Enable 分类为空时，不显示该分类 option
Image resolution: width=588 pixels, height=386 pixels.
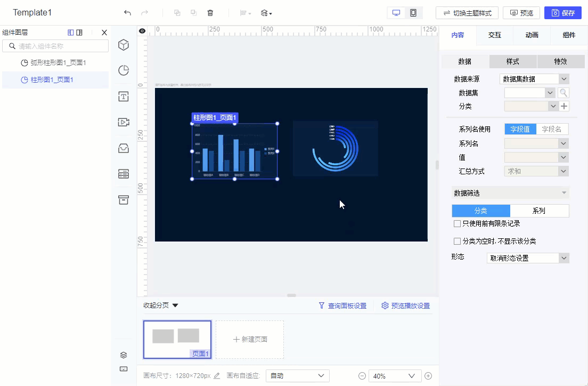tap(457, 240)
